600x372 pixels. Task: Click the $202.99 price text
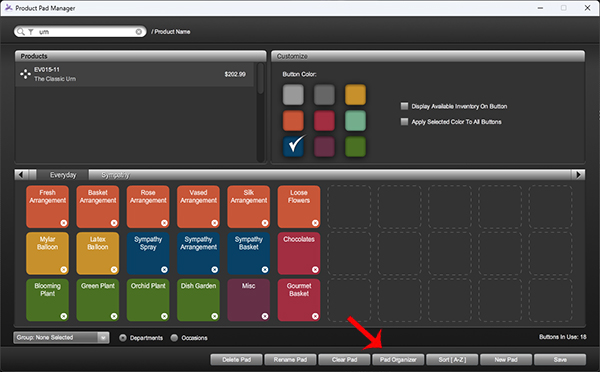(235, 74)
